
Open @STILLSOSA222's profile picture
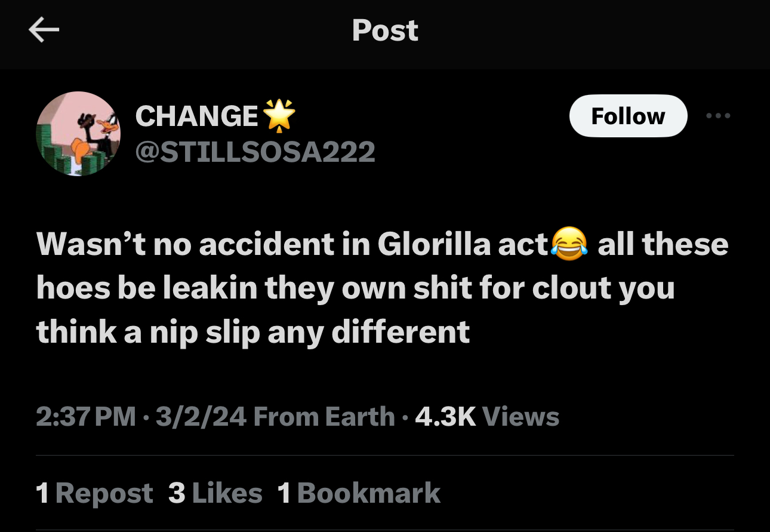click(x=78, y=133)
